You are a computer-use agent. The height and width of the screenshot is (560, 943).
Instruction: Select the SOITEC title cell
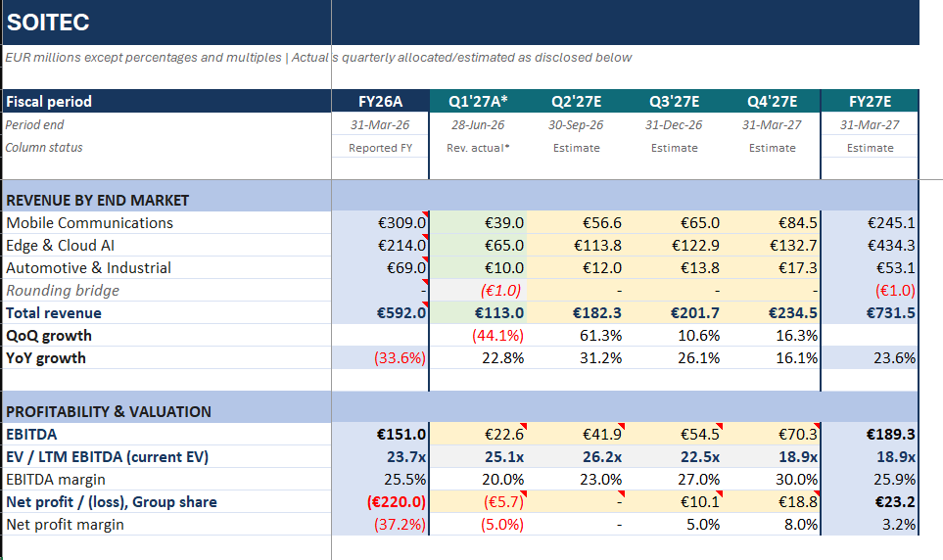pyautogui.click(x=166, y=23)
